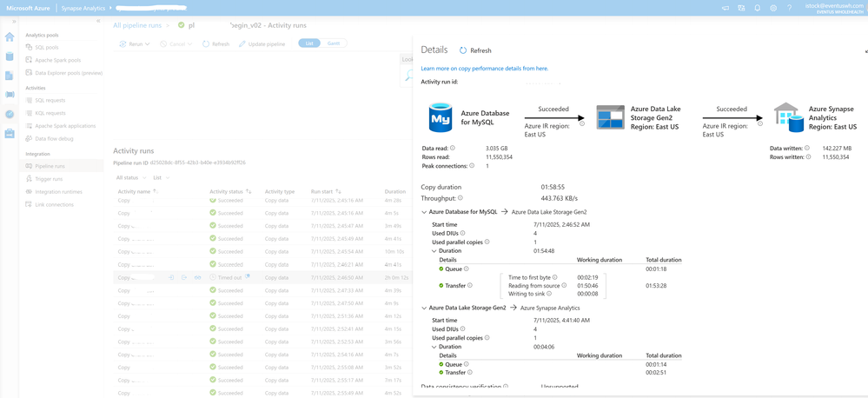Open the Data hub cylinder icon

(x=10, y=56)
